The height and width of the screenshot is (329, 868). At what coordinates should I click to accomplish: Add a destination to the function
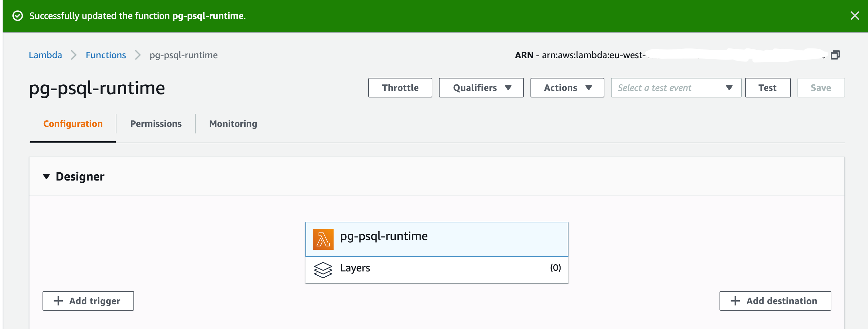tap(775, 301)
